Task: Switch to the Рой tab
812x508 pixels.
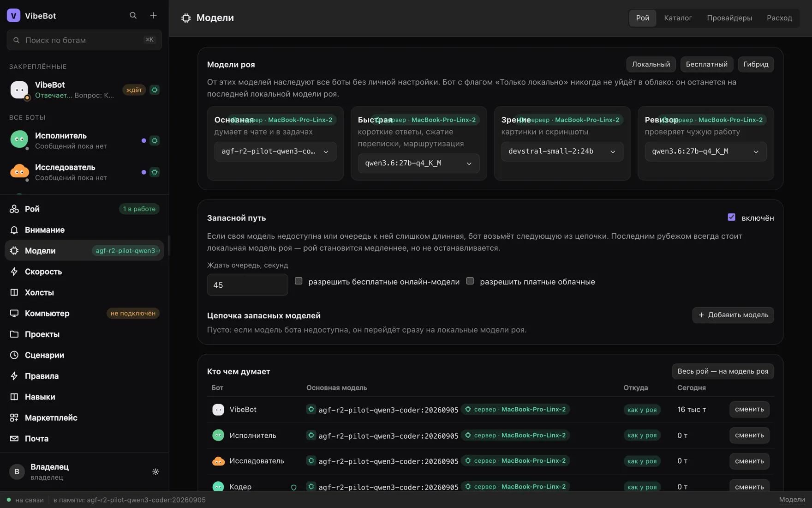Action: (643, 18)
